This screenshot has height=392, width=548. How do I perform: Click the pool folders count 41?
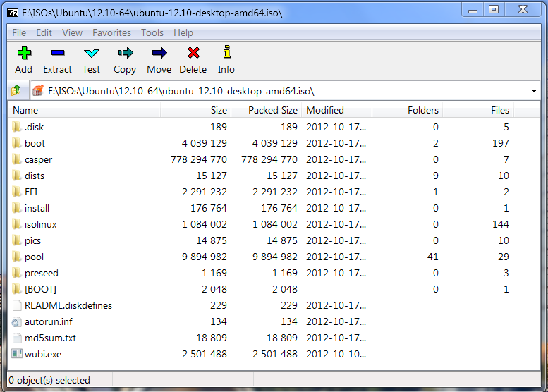click(x=432, y=257)
